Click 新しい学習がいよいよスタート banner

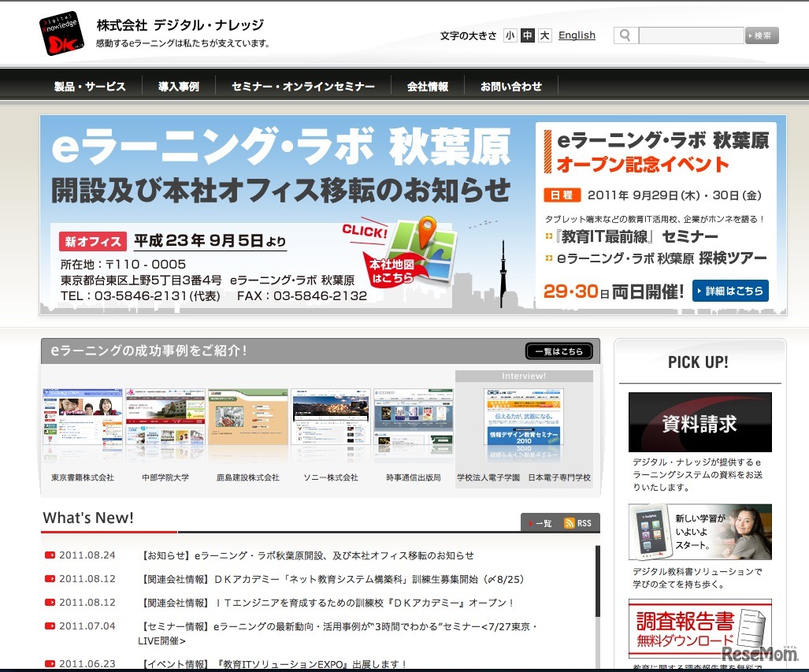click(700, 532)
